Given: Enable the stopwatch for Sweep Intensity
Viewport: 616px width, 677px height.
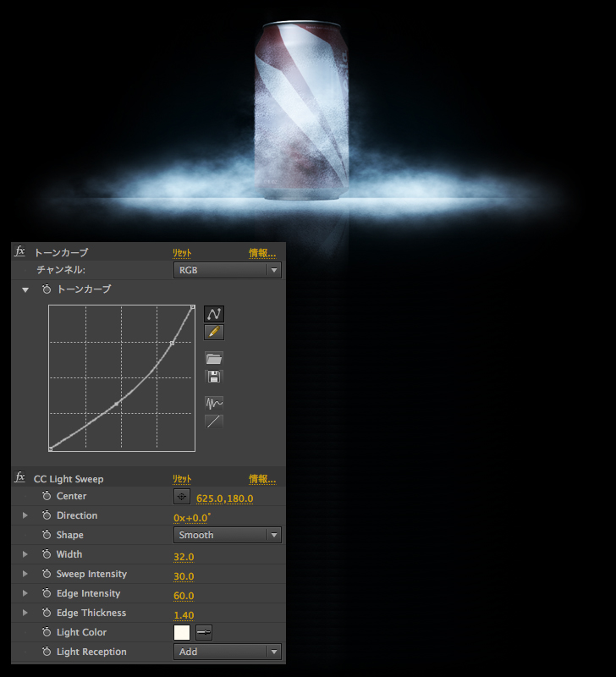Looking at the screenshot, I should 47,575.
